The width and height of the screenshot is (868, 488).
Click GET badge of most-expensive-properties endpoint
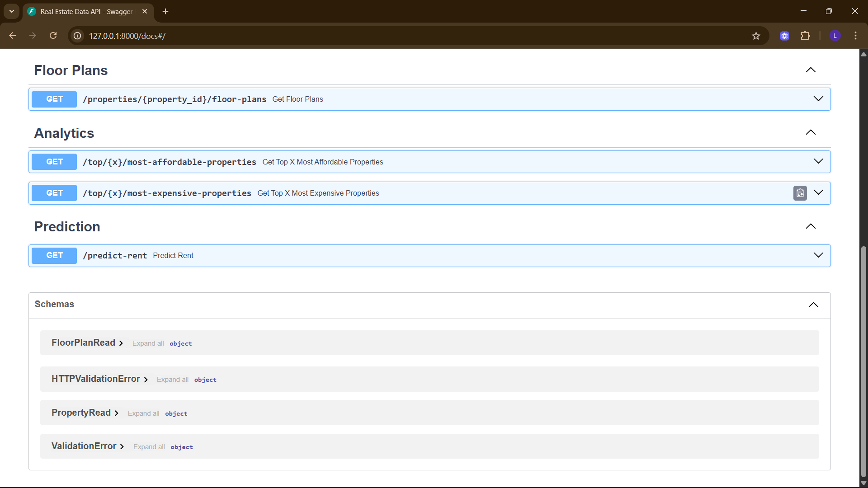point(54,193)
